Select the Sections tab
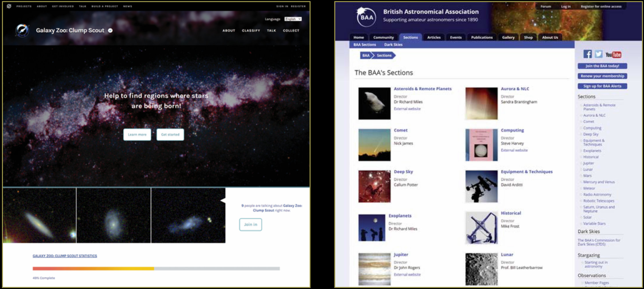644x289 pixels. click(x=410, y=37)
